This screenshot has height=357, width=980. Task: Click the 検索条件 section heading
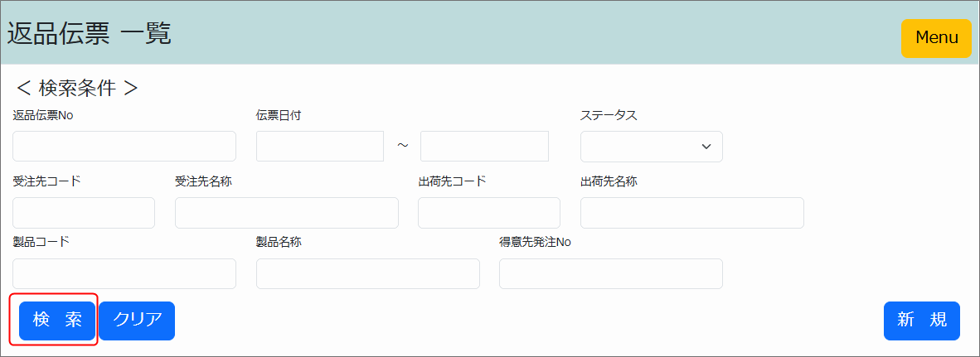coord(77,88)
